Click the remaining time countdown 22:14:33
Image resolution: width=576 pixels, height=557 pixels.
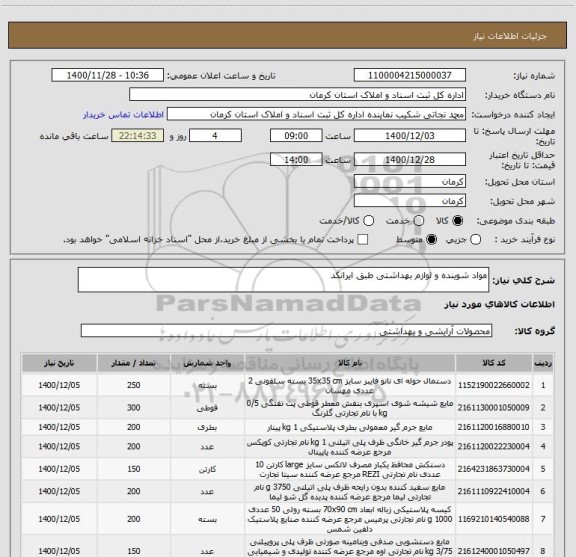click(138, 136)
